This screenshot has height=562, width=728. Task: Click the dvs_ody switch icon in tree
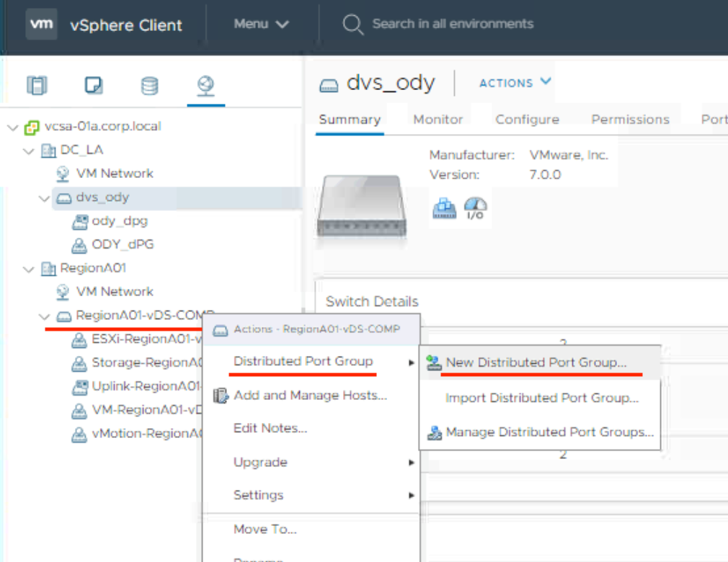(63, 199)
